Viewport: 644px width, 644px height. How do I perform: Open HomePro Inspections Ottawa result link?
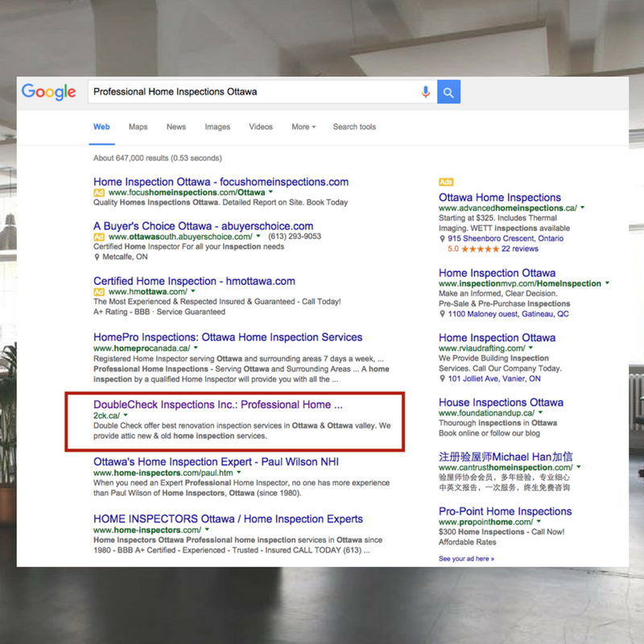click(x=228, y=337)
